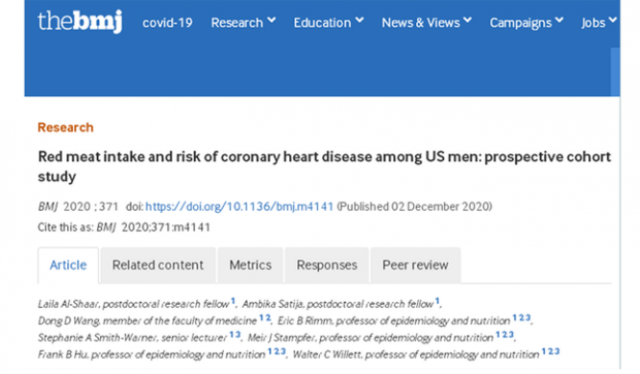This screenshot has height=374, width=640.
Task: Click the article title heading
Action: [x=324, y=167]
